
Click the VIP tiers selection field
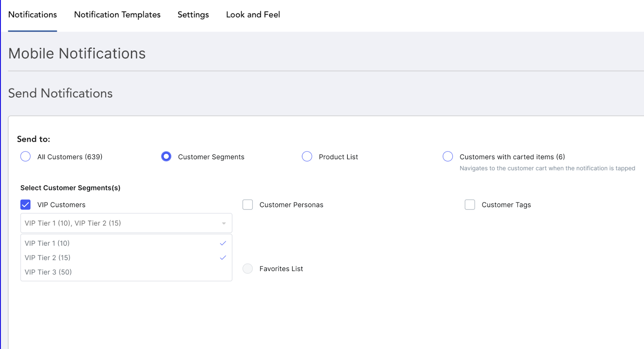[x=121, y=223]
